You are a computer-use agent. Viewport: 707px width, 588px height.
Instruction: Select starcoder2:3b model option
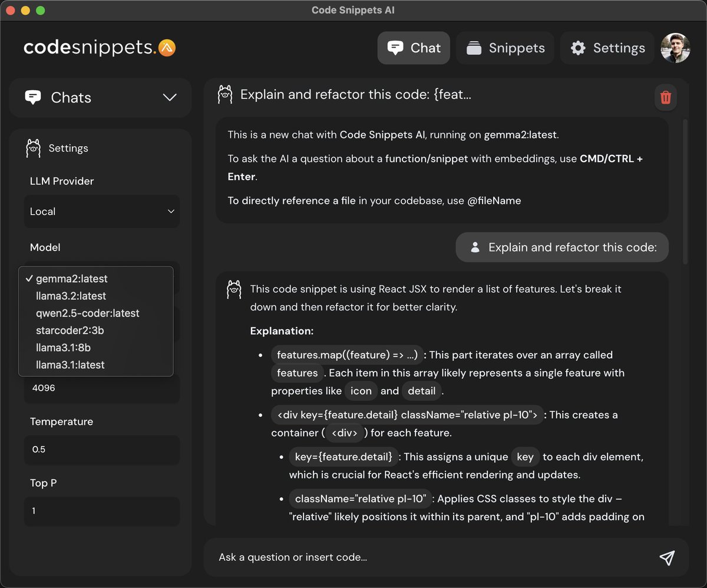[x=96, y=330]
